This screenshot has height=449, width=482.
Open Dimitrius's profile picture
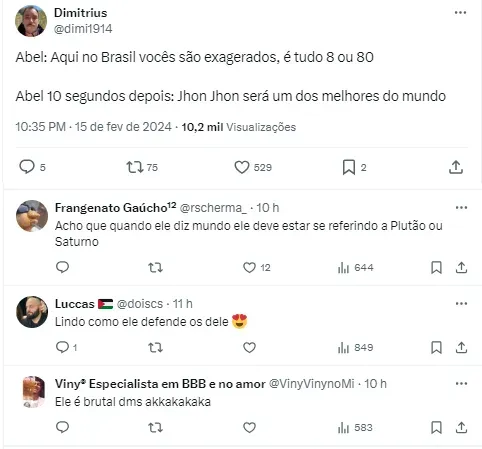click(x=31, y=21)
